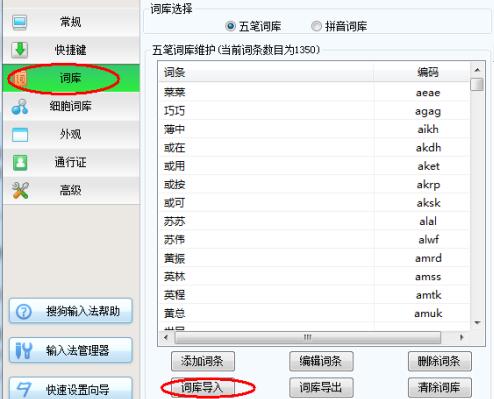Click the 词库导出 button
The width and height of the screenshot is (494, 399).
coord(321,388)
